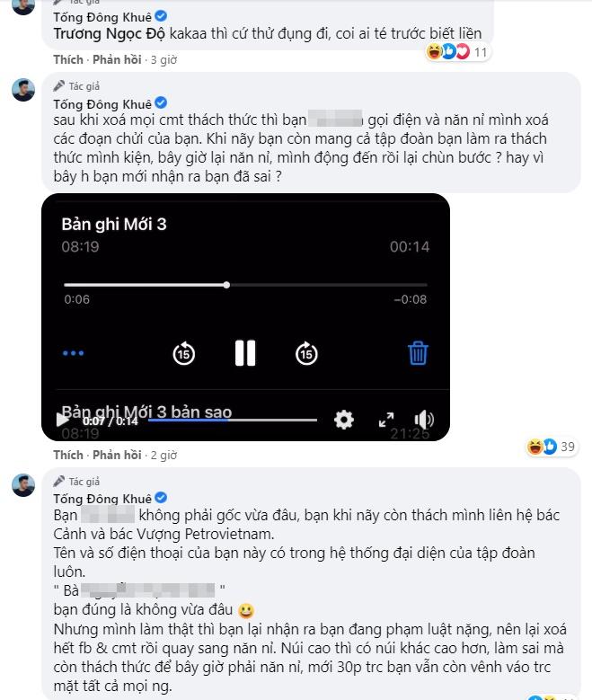The image size is (592, 700).
Task: Click Phản hồi under the video comment
Action: click(118, 455)
